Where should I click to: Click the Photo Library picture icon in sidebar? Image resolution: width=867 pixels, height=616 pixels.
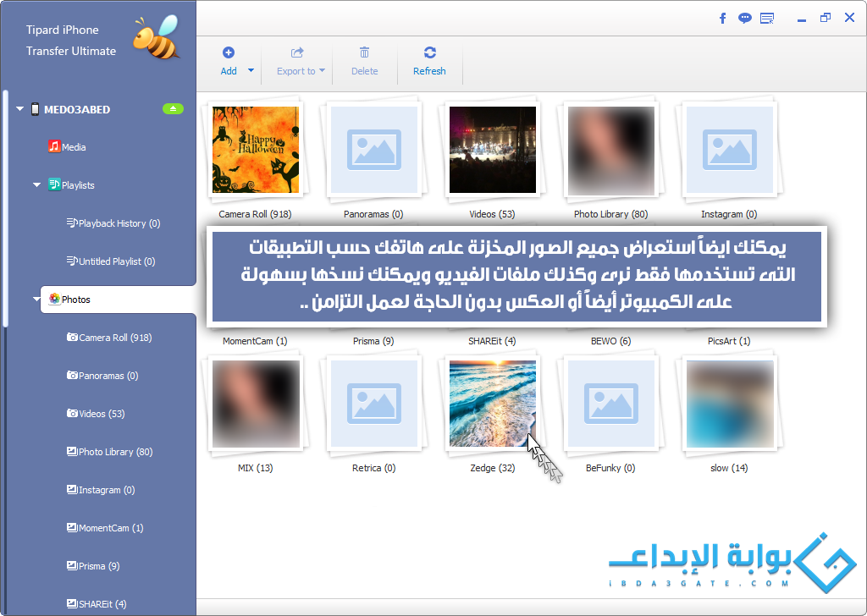[x=72, y=451]
